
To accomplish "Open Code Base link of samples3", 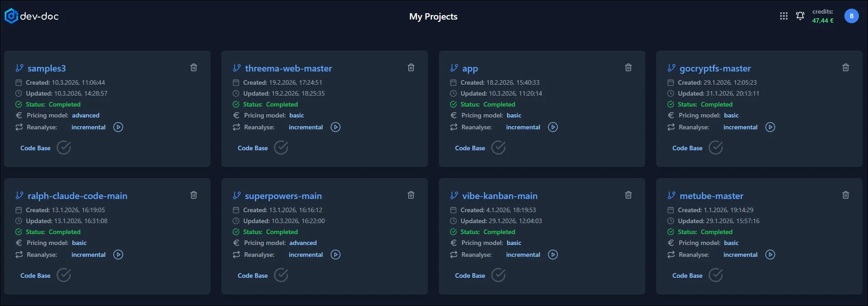I will point(35,148).
